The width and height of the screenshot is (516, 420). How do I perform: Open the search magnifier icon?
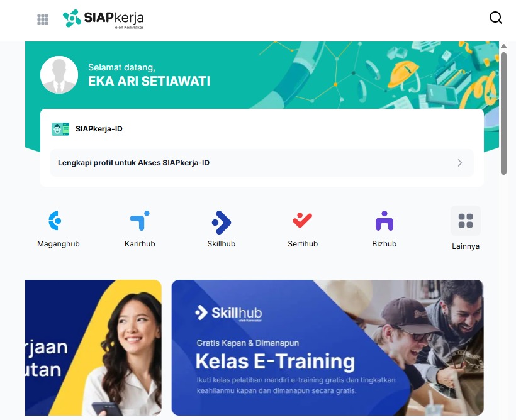496,18
